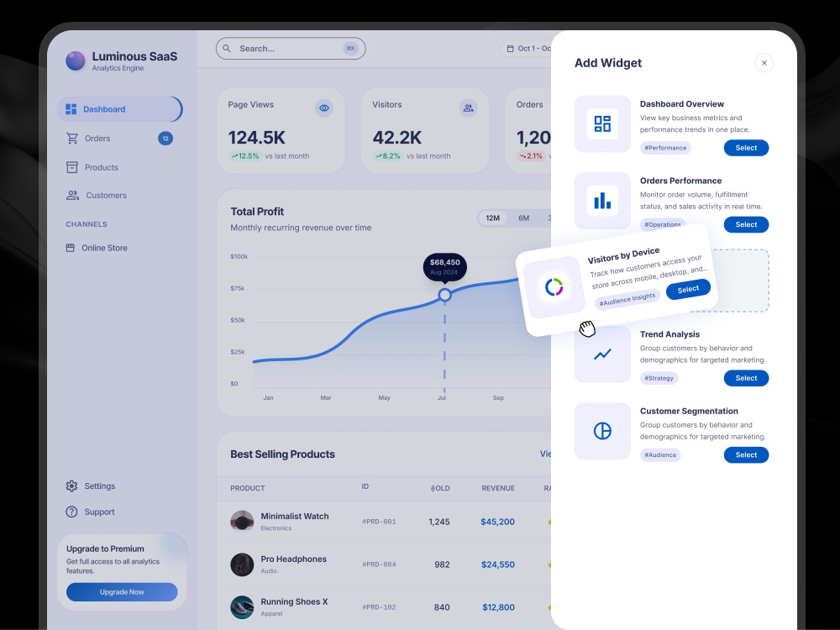Click the Support question mark icon
The image size is (840, 630).
71,512
